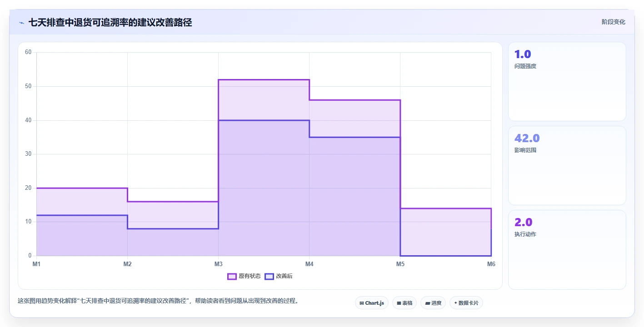Click the M1 axis label
644x327 pixels.
(36, 264)
